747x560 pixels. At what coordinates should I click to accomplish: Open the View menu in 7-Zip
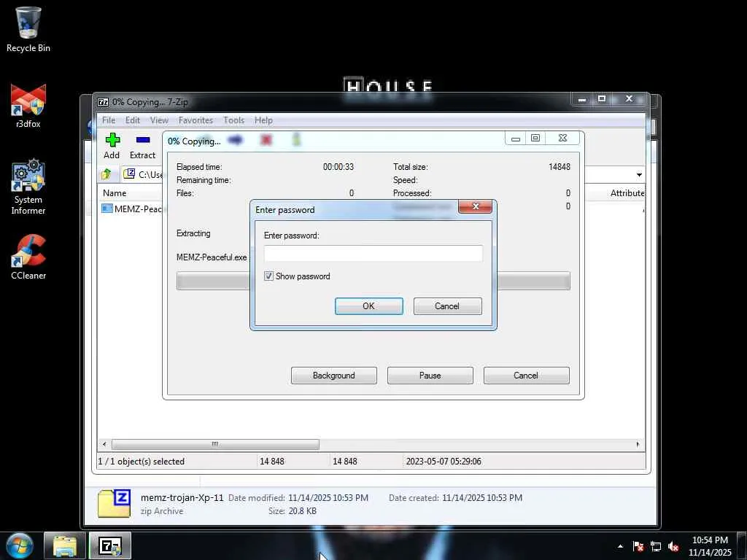click(159, 120)
